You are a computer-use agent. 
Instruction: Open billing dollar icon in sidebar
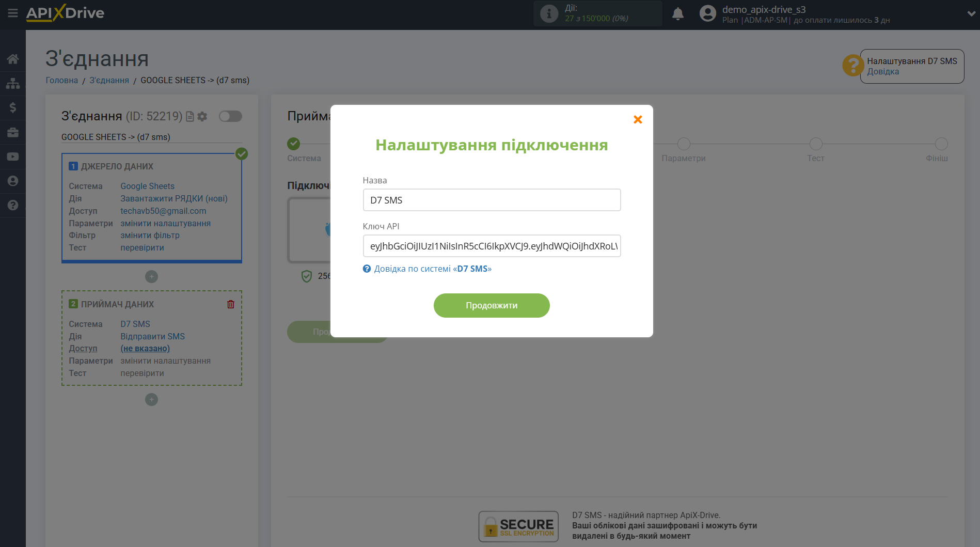[13, 107]
